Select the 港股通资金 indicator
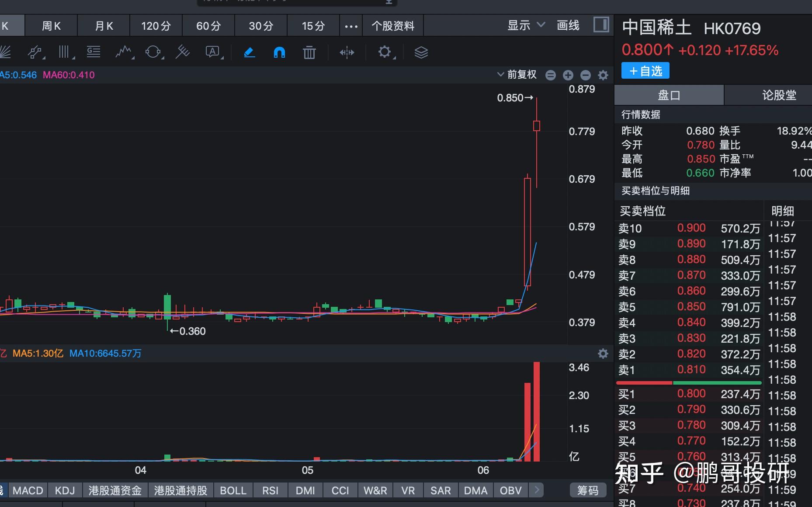812x507 pixels. 115,490
